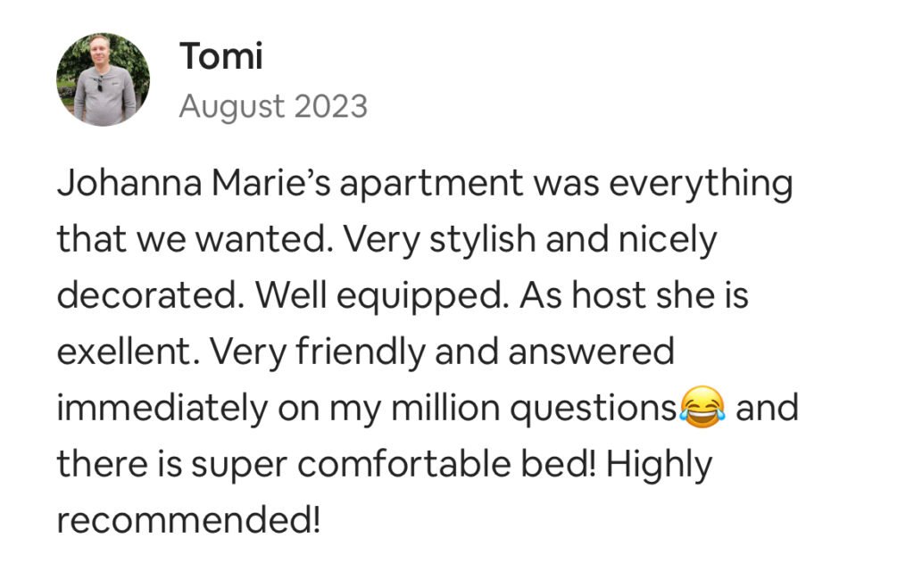914x588 pixels.
Task: Click the word immediately
Action: [161, 409]
